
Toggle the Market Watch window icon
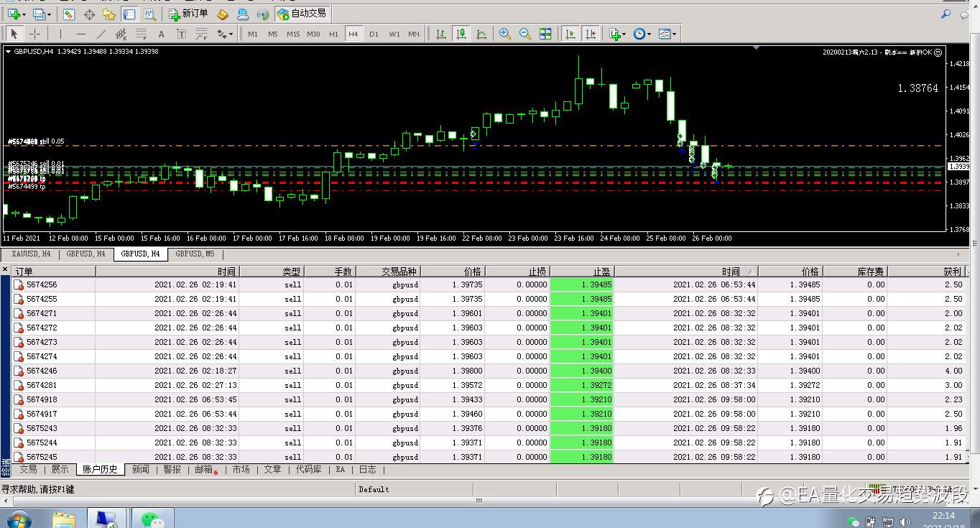tap(69, 14)
